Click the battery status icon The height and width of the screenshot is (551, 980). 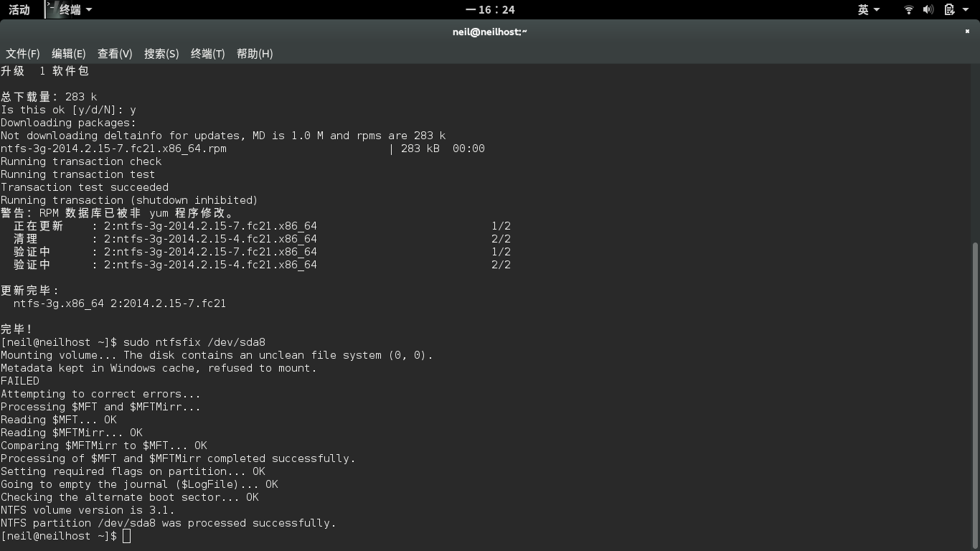(949, 9)
